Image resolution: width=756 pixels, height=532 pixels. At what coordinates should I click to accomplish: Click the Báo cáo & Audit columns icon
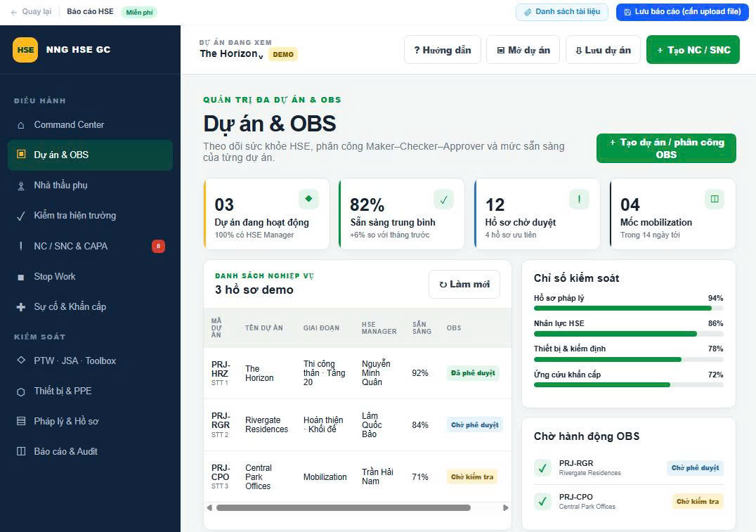(21, 451)
